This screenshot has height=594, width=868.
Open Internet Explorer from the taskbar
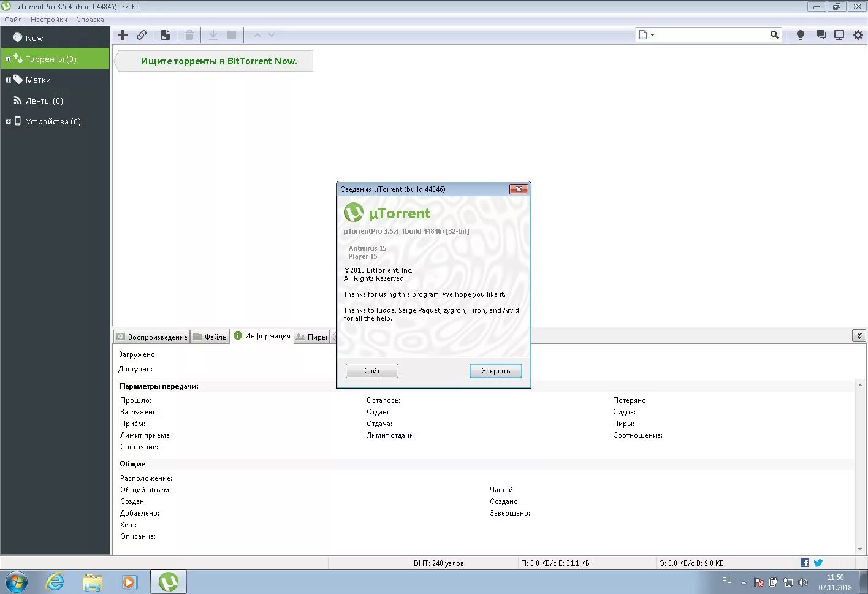55,582
